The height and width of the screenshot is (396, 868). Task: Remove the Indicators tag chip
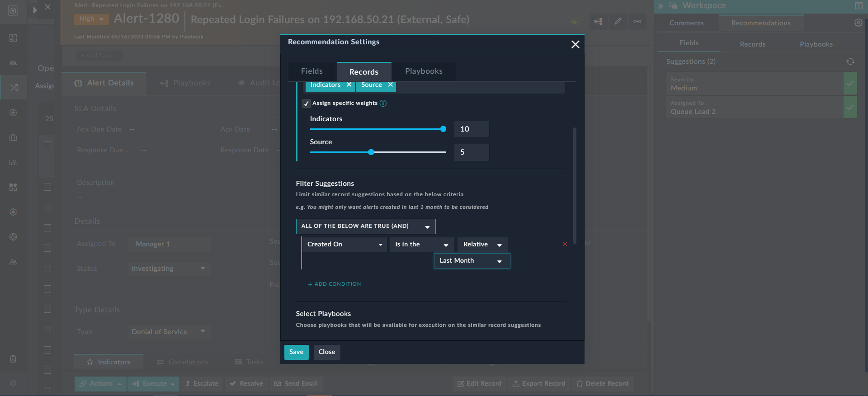[349, 85]
